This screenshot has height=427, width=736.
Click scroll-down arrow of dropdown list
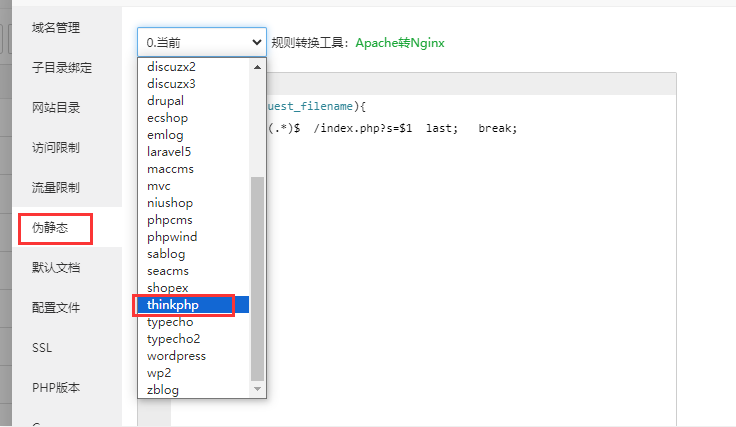coord(257,389)
